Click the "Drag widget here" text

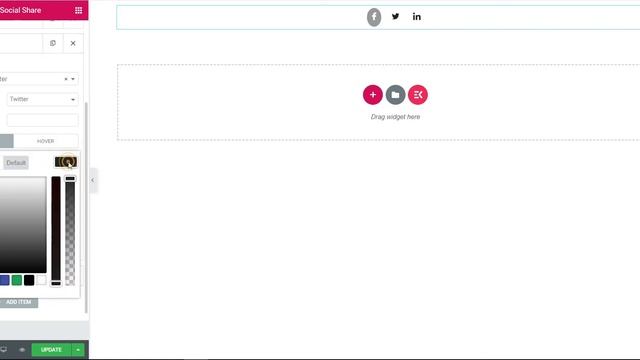coord(395,117)
